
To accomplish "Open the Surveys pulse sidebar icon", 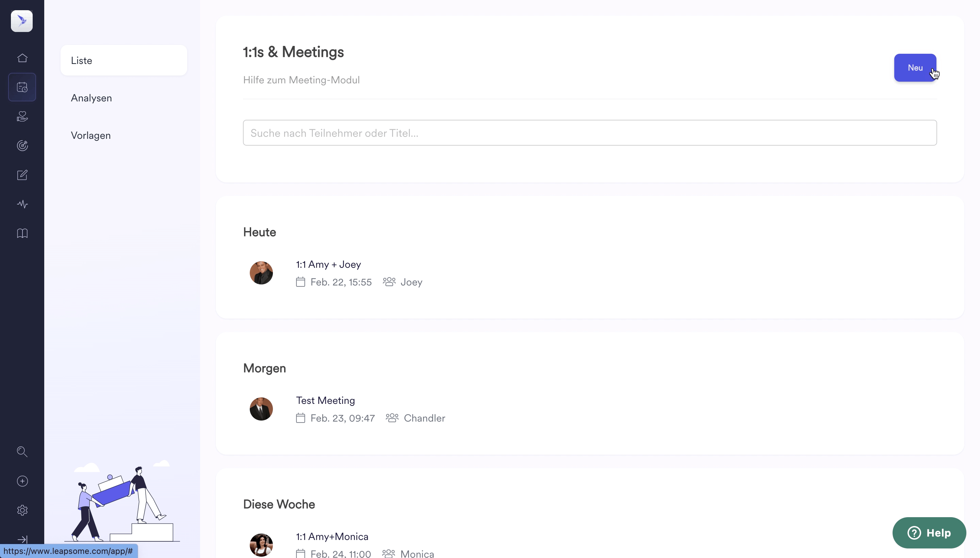I will (22, 204).
